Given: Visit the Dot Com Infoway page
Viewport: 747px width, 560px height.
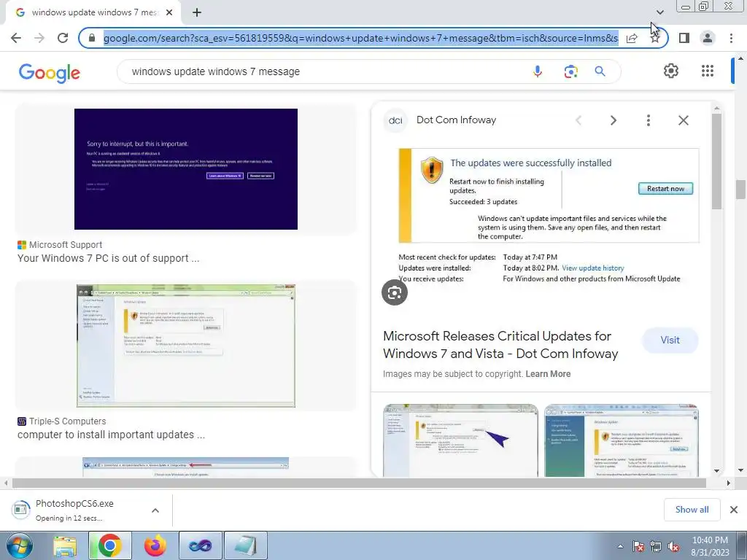Looking at the screenshot, I should click(x=670, y=340).
